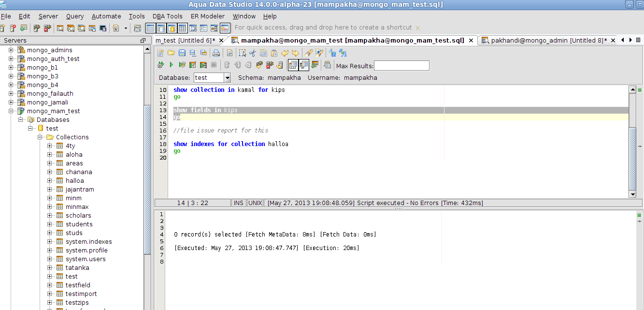The image size is (644, 310).
Task: Open the File menu
Action: 6,16
